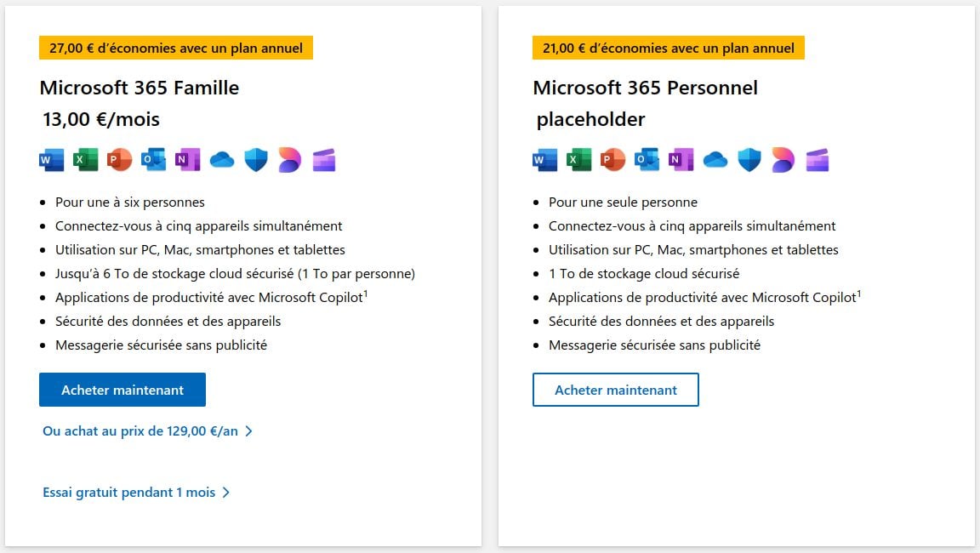
Task: Click the PowerPoint icon in the Personnel card
Action: (613, 160)
